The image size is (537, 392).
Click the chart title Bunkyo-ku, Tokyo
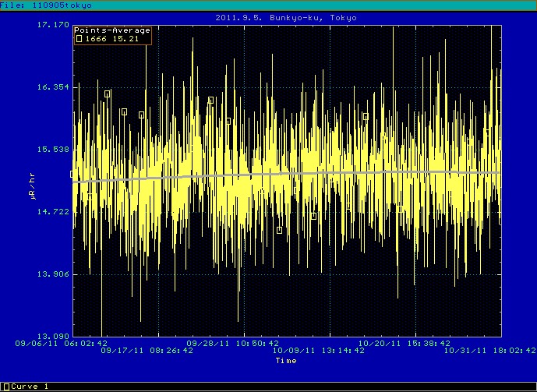click(x=268, y=16)
